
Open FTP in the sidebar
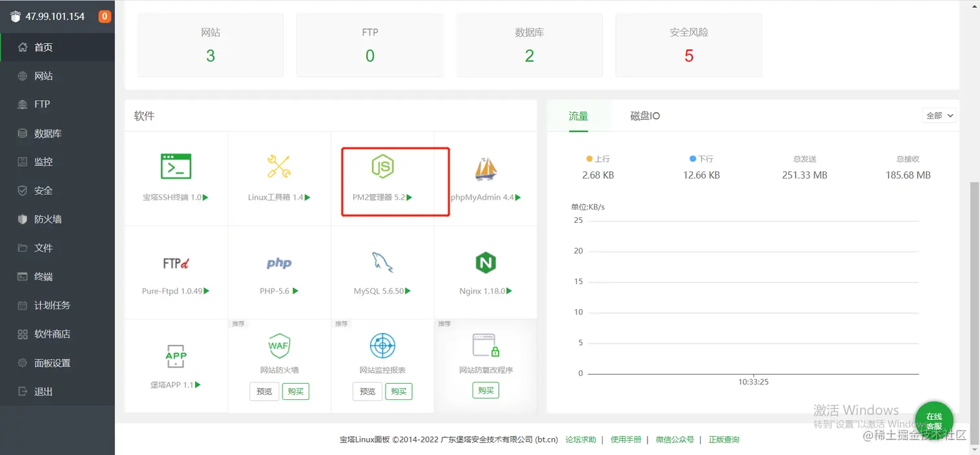58,104
